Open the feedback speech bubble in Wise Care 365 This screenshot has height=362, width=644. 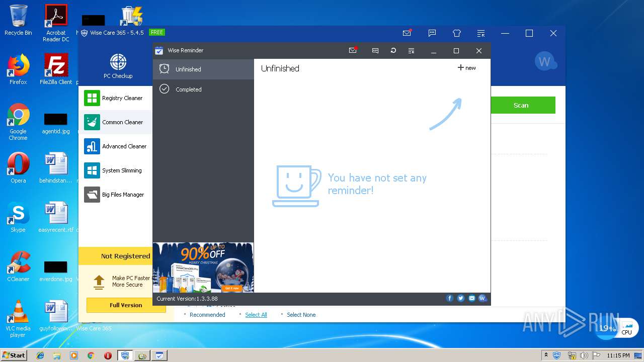coord(432,33)
